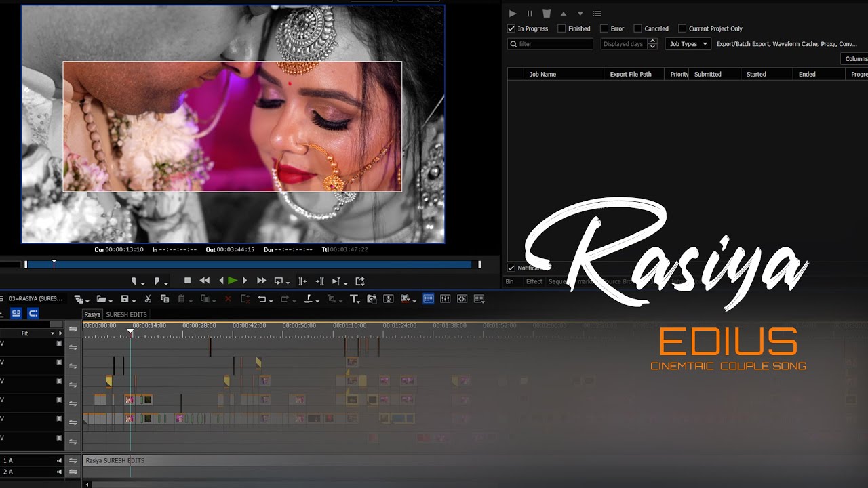The height and width of the screenshot is (488, 868).
Task: Sort by Export File Path column header
Action: 635,74
